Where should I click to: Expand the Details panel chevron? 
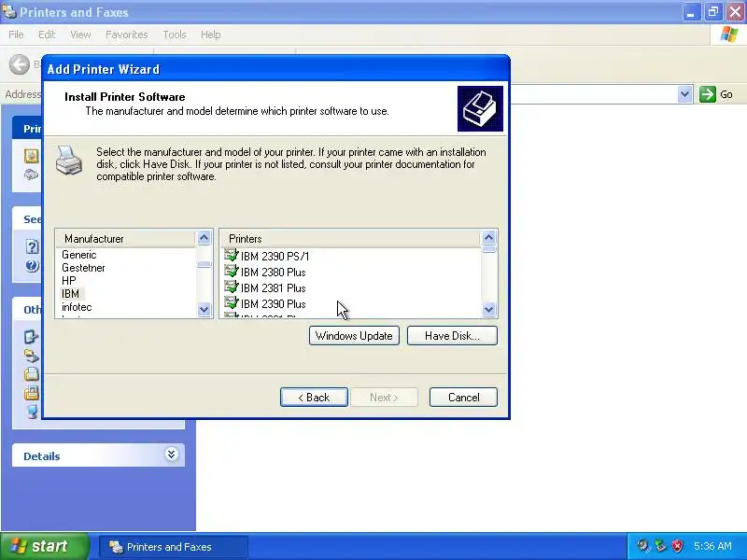click(x=172, y=455)
